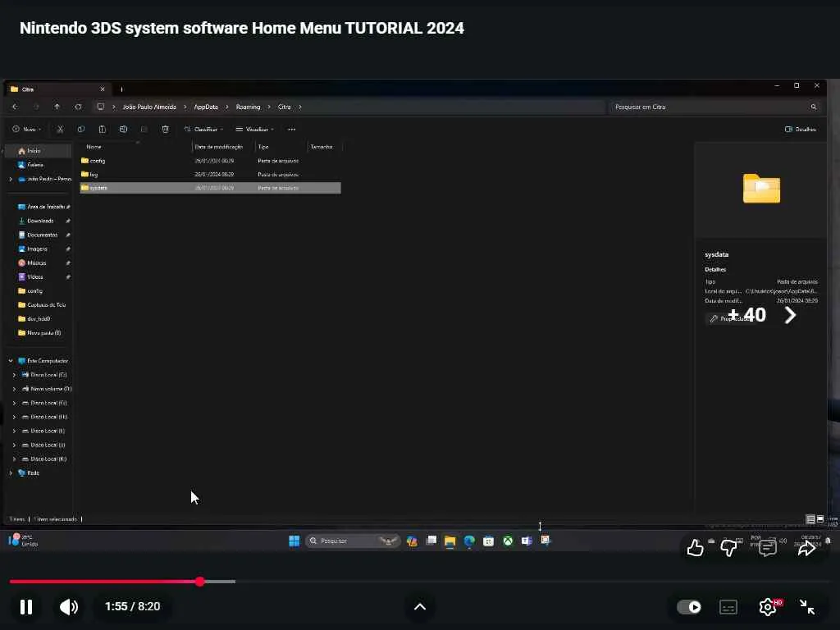Click the progress bar scrubber handle
Screen dimensions: 840x630
tap(200, 582)
